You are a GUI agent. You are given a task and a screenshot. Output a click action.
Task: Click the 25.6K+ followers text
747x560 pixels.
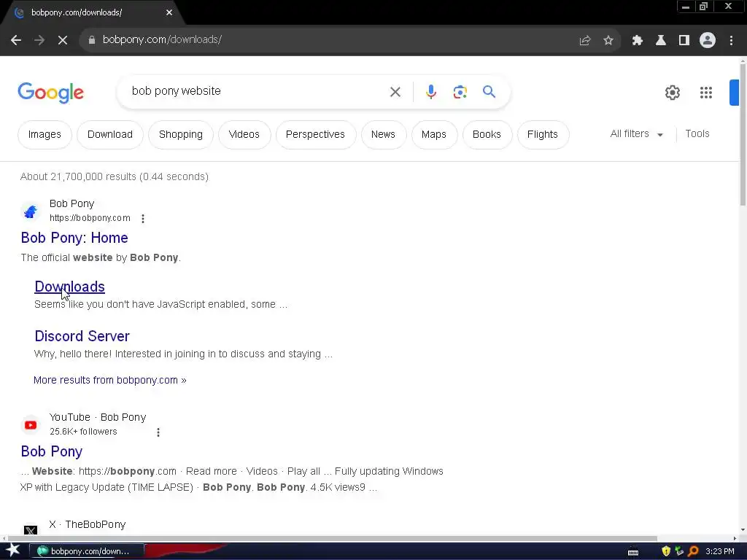(83, 432)
